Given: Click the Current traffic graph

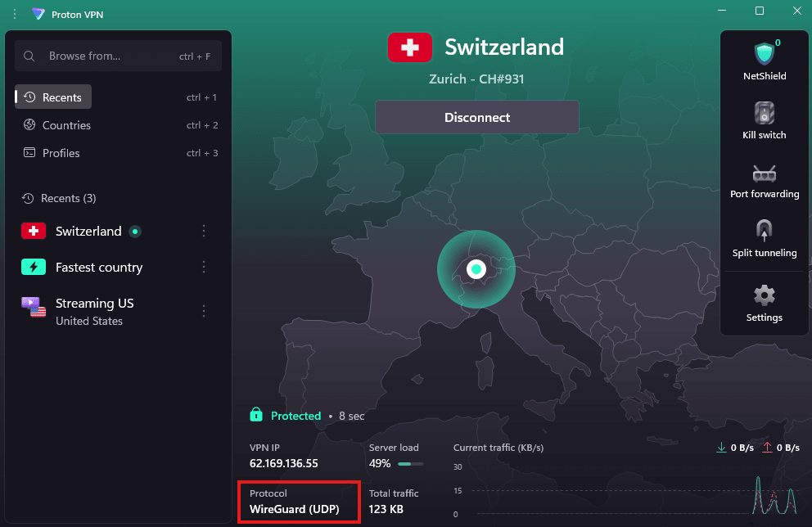Looking at the screenshot, I should point(627,490).
